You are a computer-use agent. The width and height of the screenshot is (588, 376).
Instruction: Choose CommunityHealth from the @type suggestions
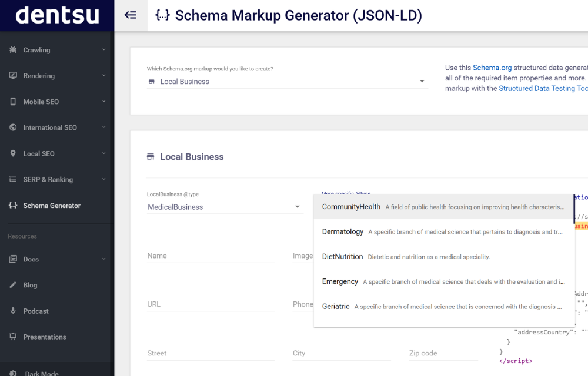(351, 206)
